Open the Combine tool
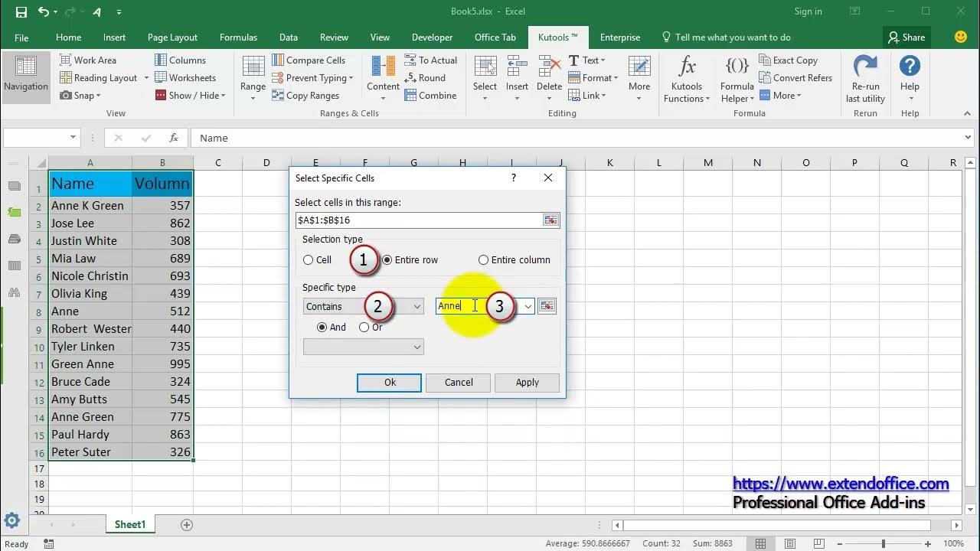This screenshot has width=980, height=551. (x=430, y=95)
